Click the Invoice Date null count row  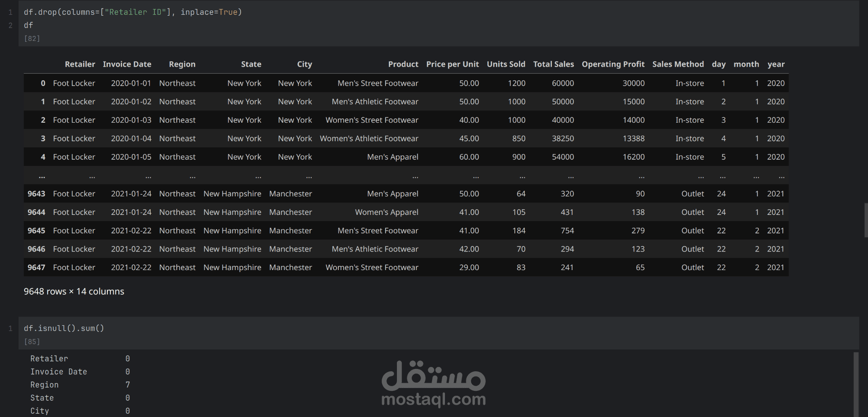[x=80, y=372]
